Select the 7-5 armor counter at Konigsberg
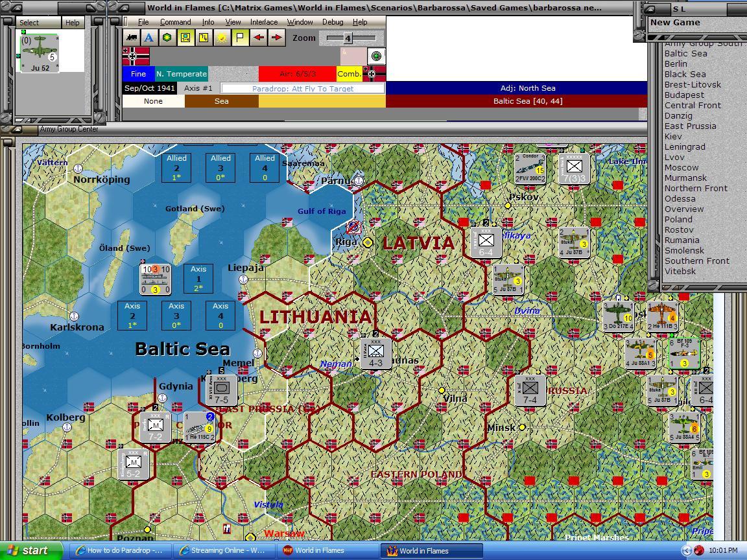 (x=221, y=390)
